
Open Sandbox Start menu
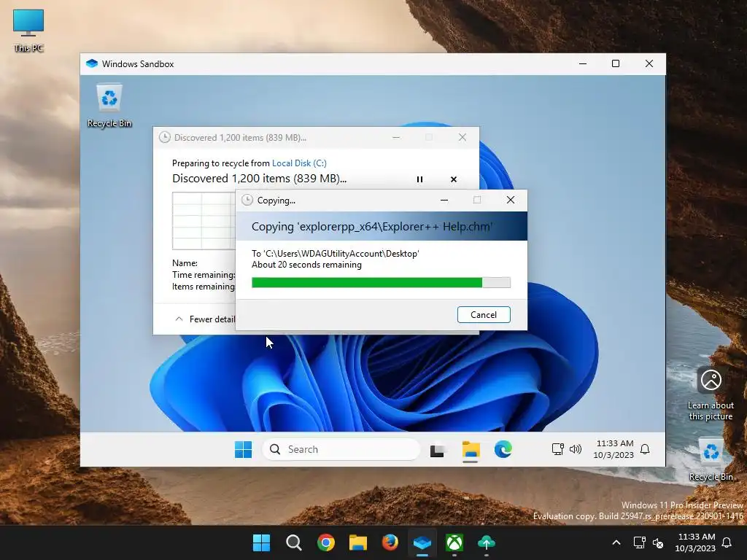tap(244, 449)
